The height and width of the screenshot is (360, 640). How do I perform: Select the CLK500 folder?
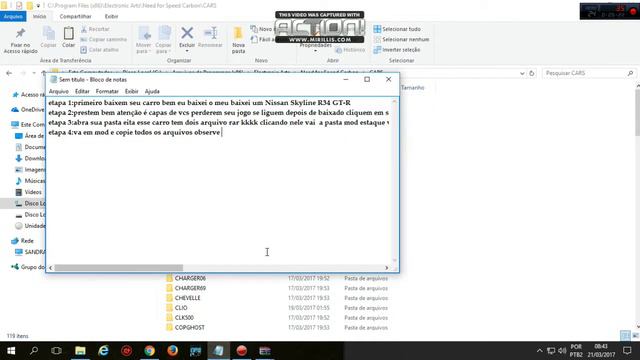tap(180, 318)
